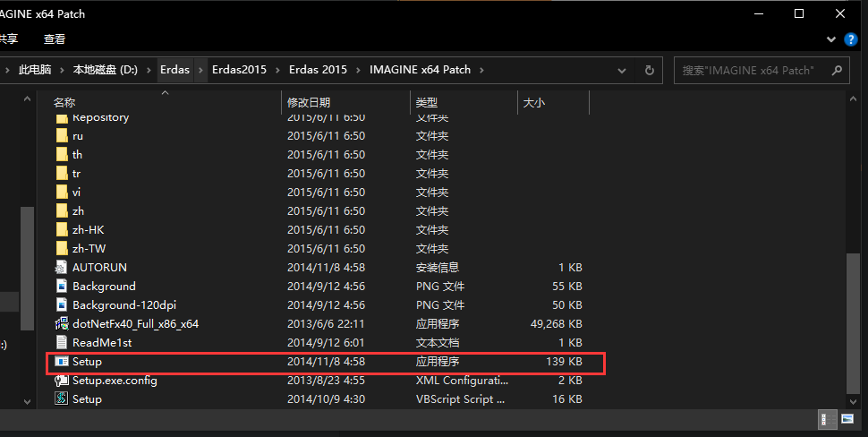Click navigation pane scroll down arrow
Image resolution: width=868 pixels, height=437 pixels.
27,401
